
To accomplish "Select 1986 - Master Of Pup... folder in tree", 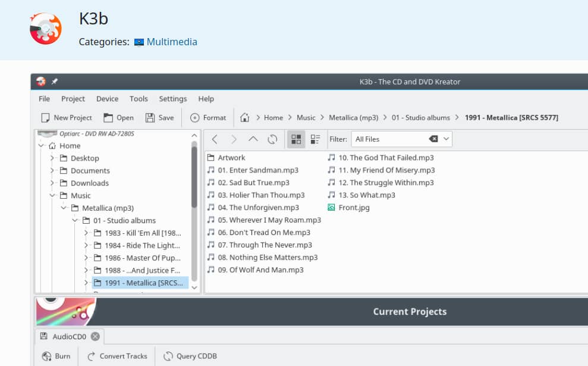I will [137, 258].
